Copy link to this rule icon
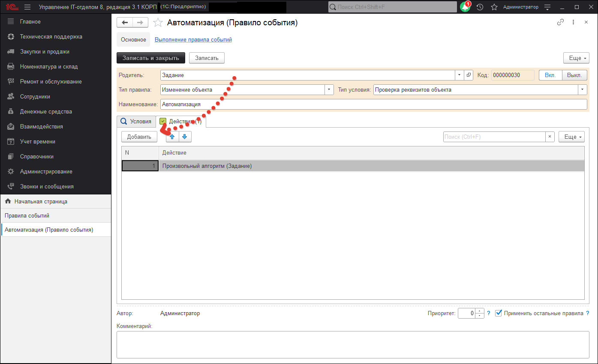Screen dimensions: 598x364 click(x=560, y=22)
